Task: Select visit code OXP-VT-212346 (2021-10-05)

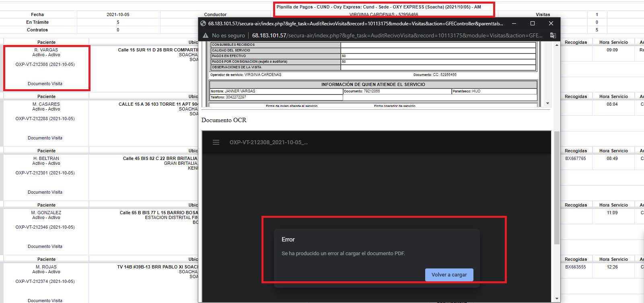Action: pos(45,227)
